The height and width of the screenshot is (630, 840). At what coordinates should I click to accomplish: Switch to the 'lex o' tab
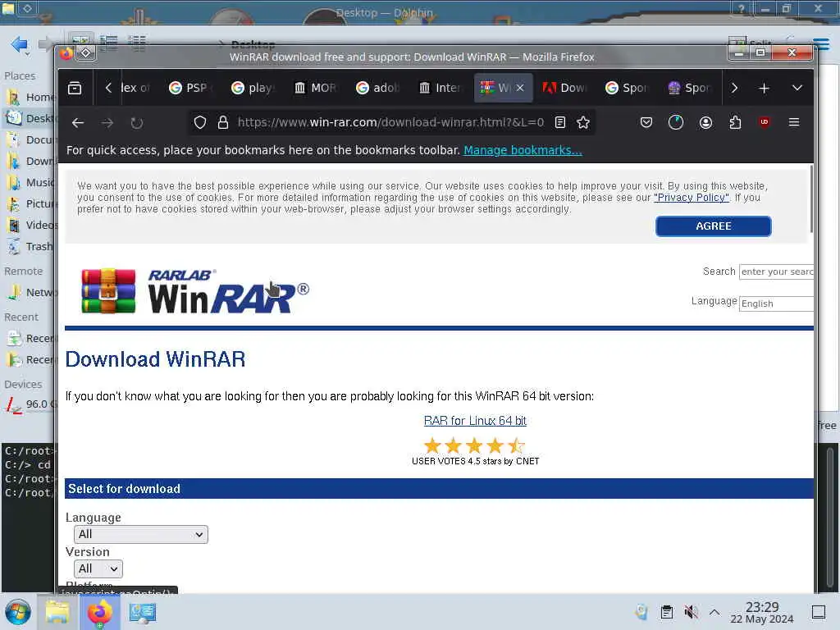[135, 88]
